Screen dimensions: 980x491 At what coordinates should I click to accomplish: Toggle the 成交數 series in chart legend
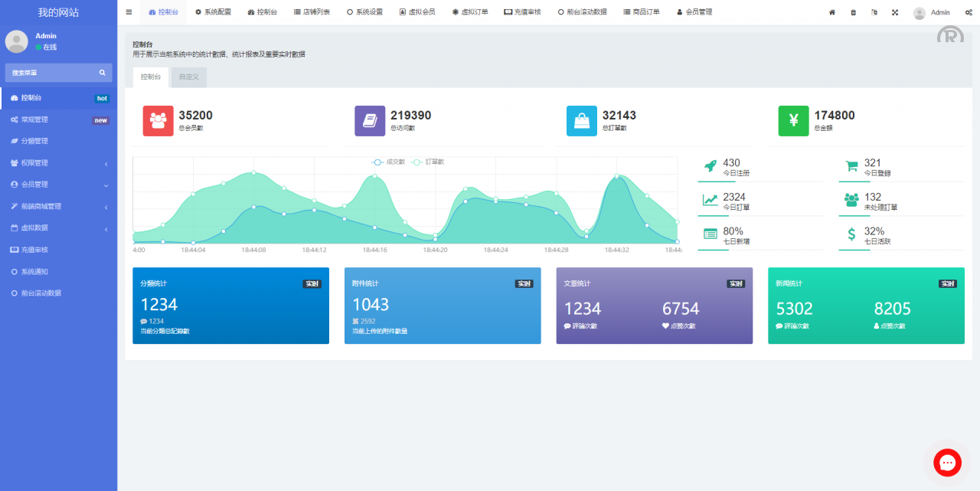click(389, 162)
